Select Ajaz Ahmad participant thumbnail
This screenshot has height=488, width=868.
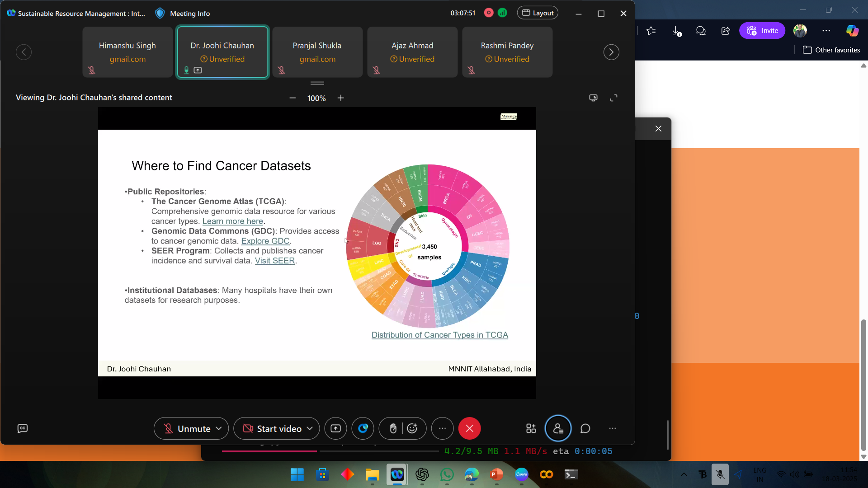(x=412, y=52)
